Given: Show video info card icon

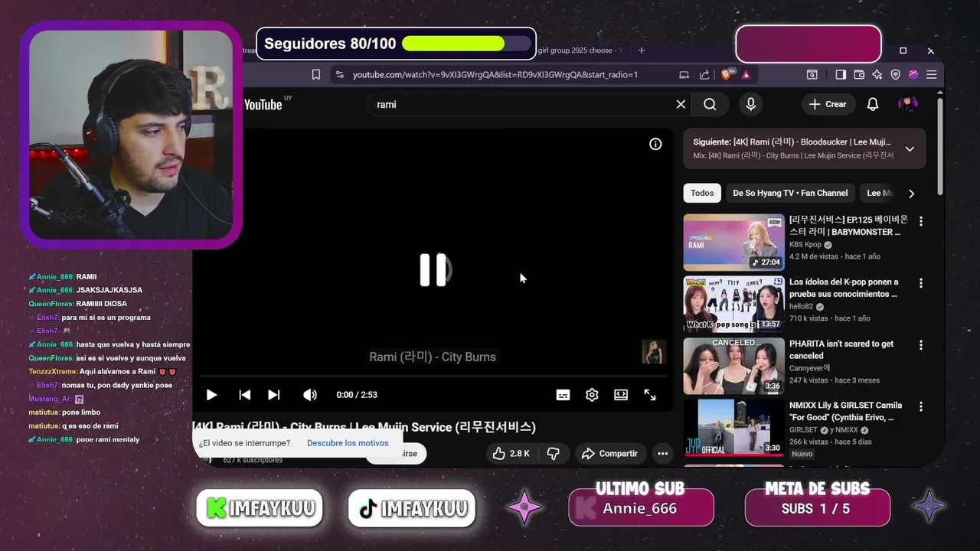Looking at the screenshot, I should (655, 144).
